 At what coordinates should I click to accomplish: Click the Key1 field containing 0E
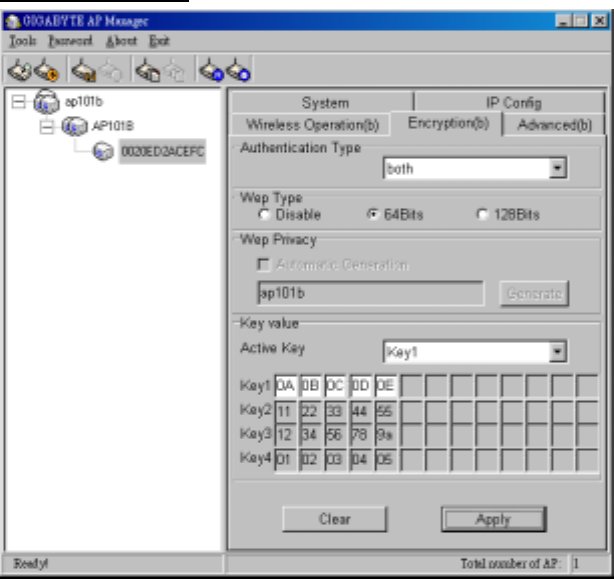[385, 386]
